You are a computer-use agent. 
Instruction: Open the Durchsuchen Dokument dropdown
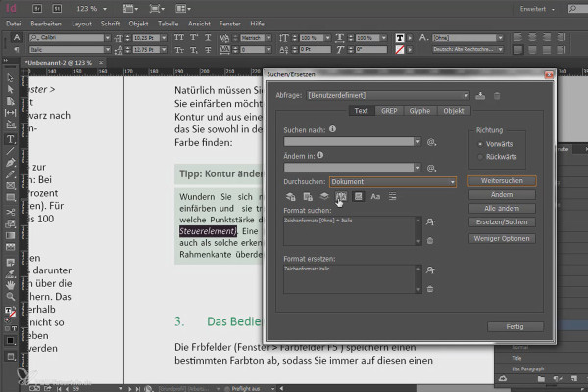pyautogui.click(x=393, y=182)
